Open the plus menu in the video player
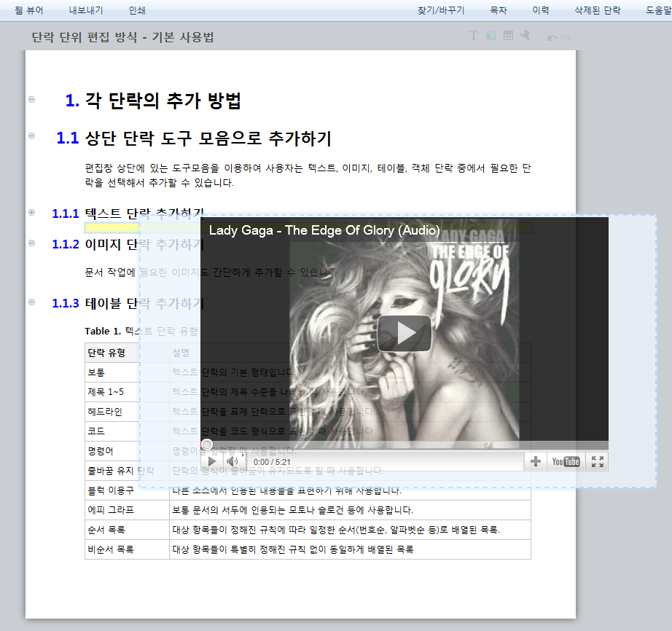The height and width of the screenshot is (631, 672). tap(535, 461)
